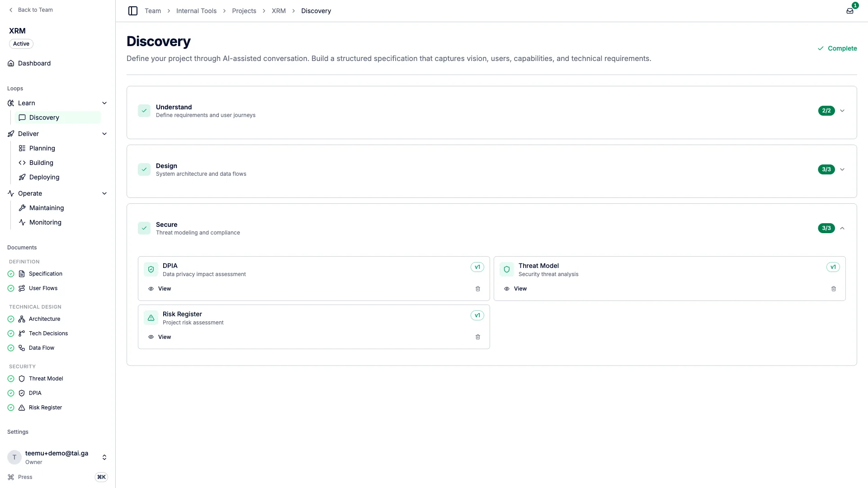Open the teemu+demo@tai.ga account switcher
Image resolution: width=868 pixels, height=488 pixels.
click(57, 457)
